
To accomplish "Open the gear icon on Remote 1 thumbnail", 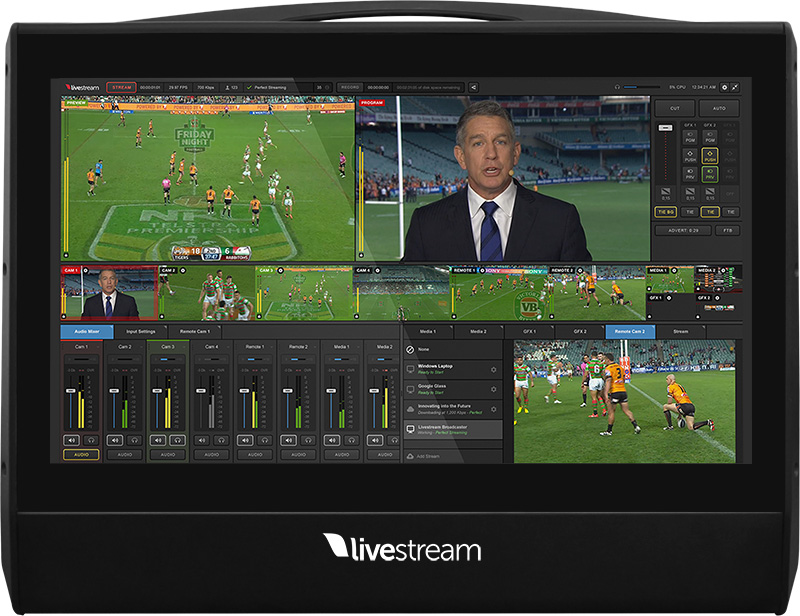I will (x=481, y=270).
